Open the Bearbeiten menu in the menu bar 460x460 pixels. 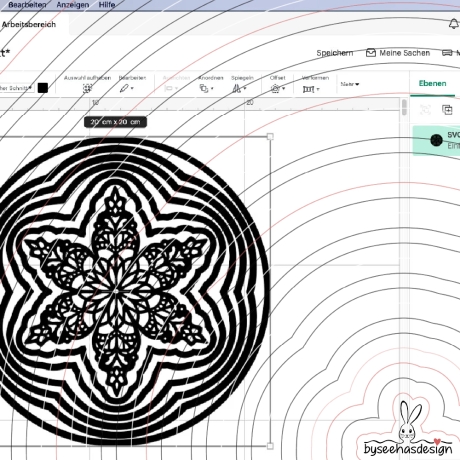27,5
